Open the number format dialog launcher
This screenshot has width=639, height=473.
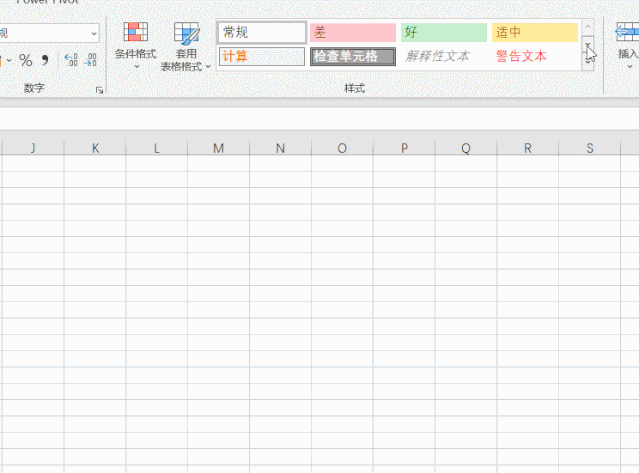point(99,90)
